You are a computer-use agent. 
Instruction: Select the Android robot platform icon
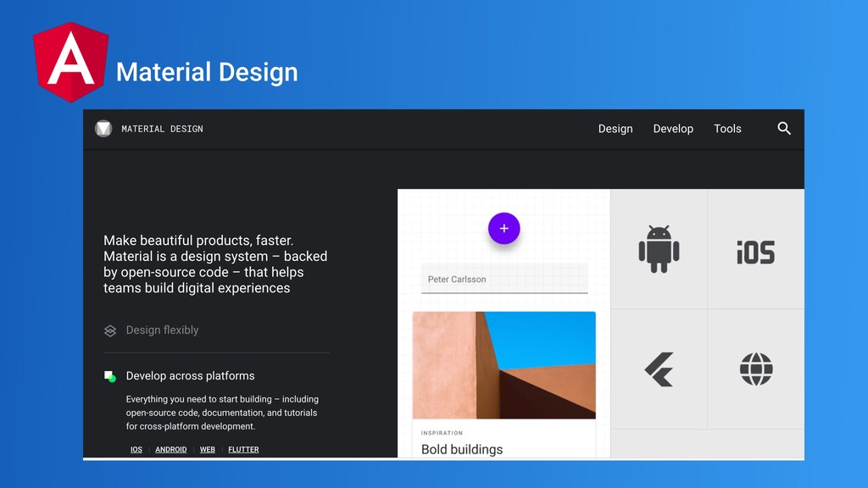tap(659, 249)
